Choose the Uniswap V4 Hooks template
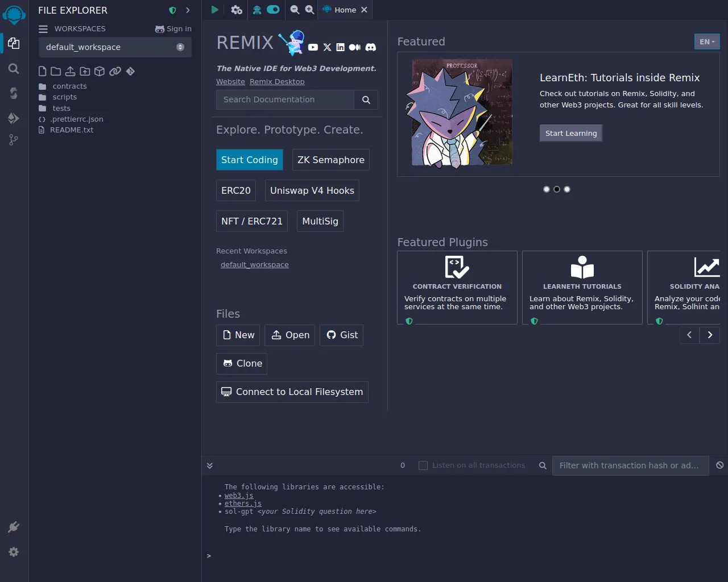The image size is (728, 582). [312, 190]
